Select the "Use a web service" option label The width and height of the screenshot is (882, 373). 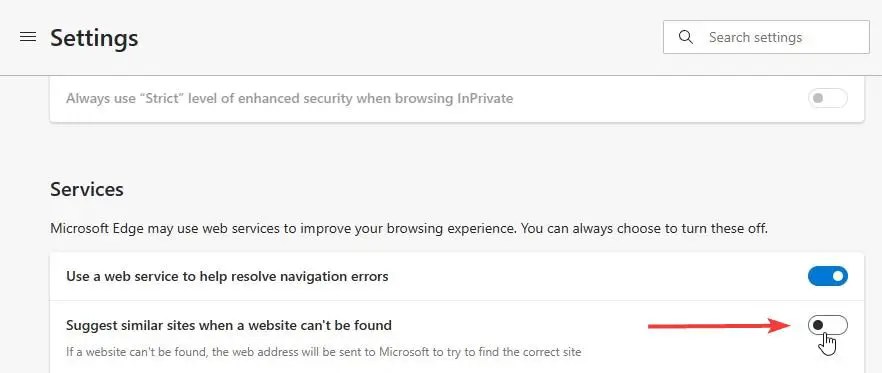pyautogui.click(x=227, y=276)
